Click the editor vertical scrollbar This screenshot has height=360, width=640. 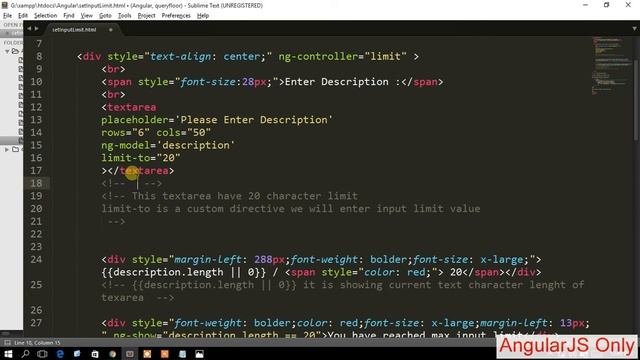(x=637, y=100)
